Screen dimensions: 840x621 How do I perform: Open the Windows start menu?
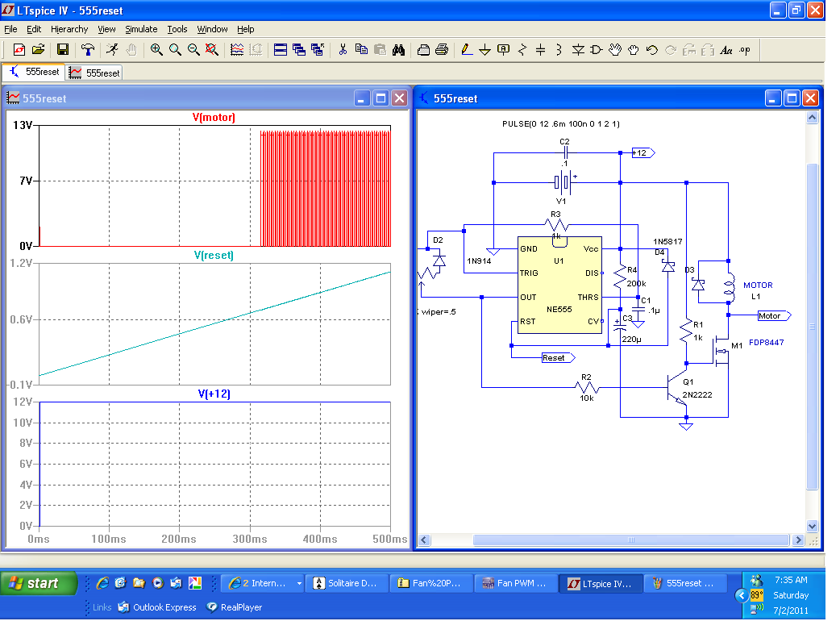pyautogui.click(x=39, y=583)
